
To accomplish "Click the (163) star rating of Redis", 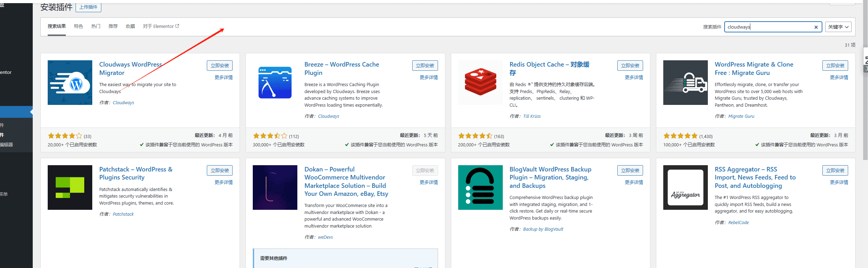I will 481,136.
